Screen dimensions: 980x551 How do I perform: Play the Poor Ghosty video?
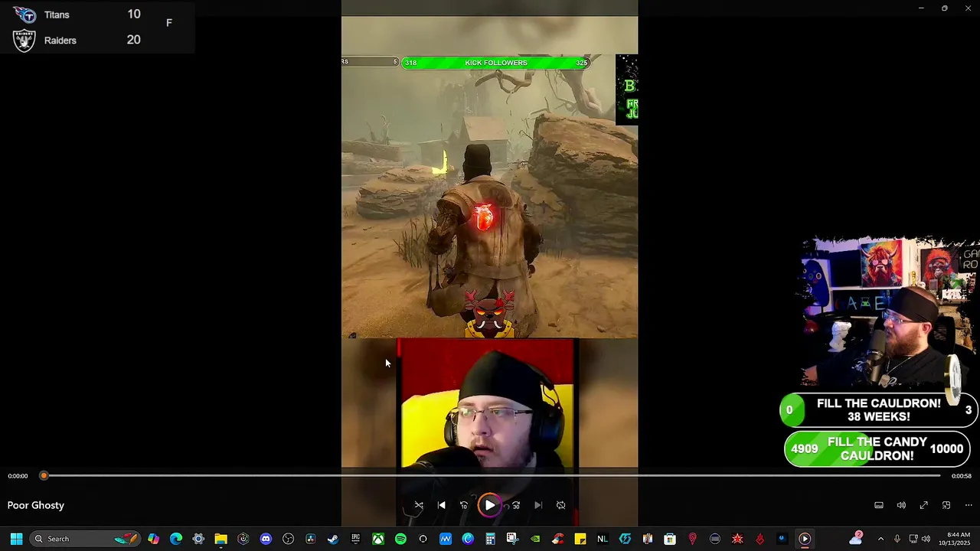click(490, 505)
